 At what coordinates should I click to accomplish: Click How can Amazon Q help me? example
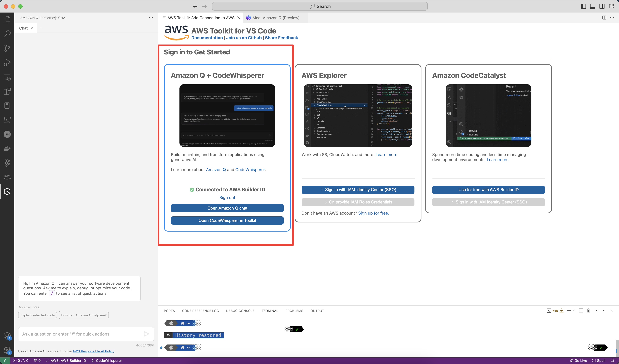(83, 315)
